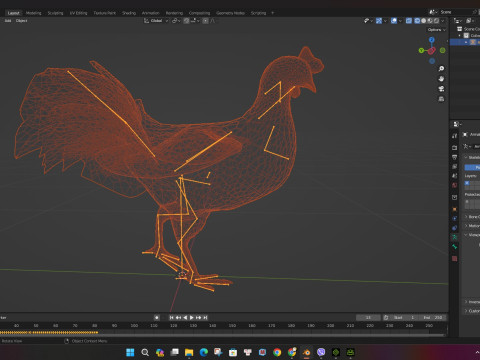
Task: Open the Scene properties tab
Action: coord(454,176)
